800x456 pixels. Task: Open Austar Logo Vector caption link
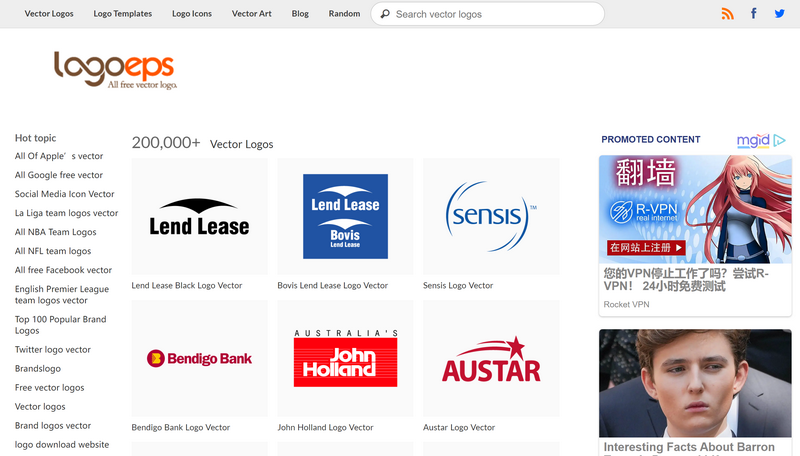(460, 427)
